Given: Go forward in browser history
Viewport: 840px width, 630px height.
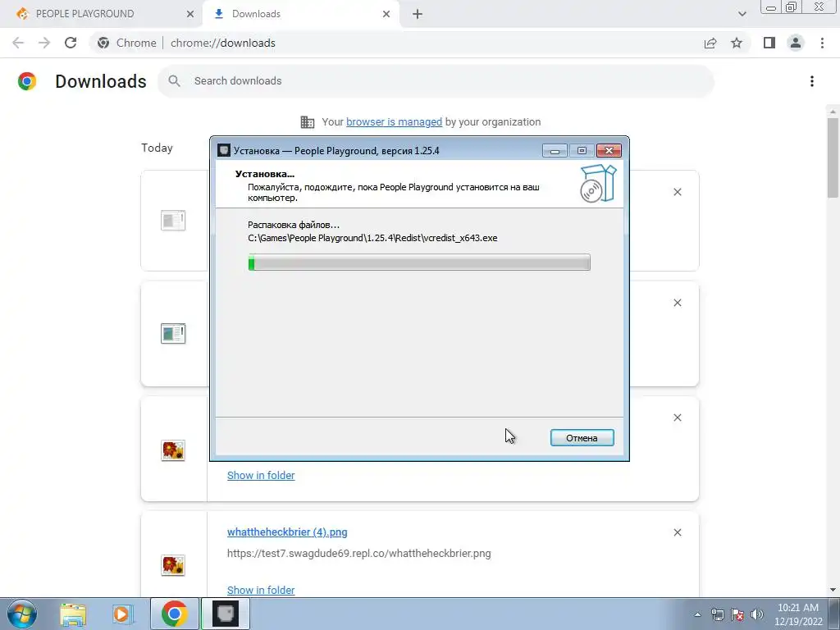Looking at the screenshot, I should 44,43.
